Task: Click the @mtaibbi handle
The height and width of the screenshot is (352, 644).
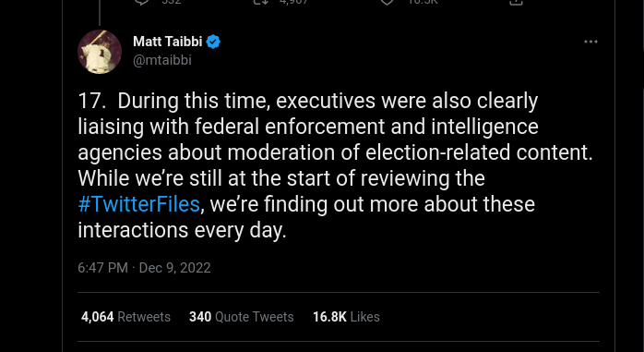Action: pyautogui.click(x=162, y=60)
